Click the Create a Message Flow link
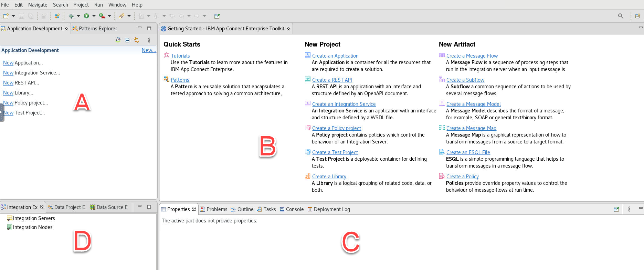The image size is (644, 270). [x=472, y=56]
